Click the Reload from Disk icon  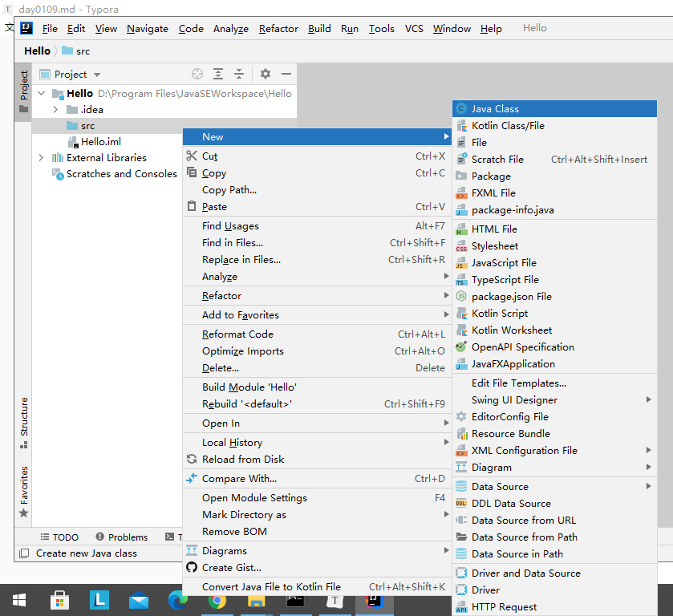click(192, 459)
